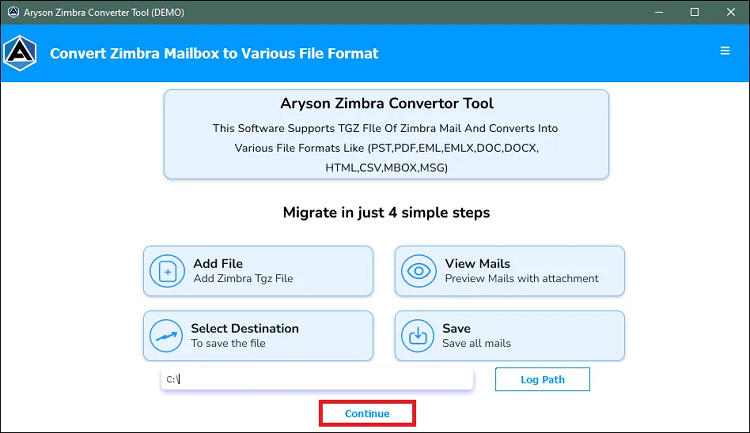This screenshot has height=433, width=750.
Task: Click 'Convert Zimbra Mailbox to Various File Format' title
Action: point(214,53)
